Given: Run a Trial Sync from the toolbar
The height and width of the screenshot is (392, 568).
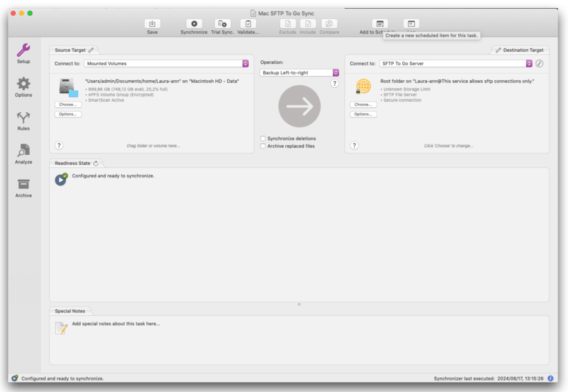Looking at the screenshot, I should (222, 25).
